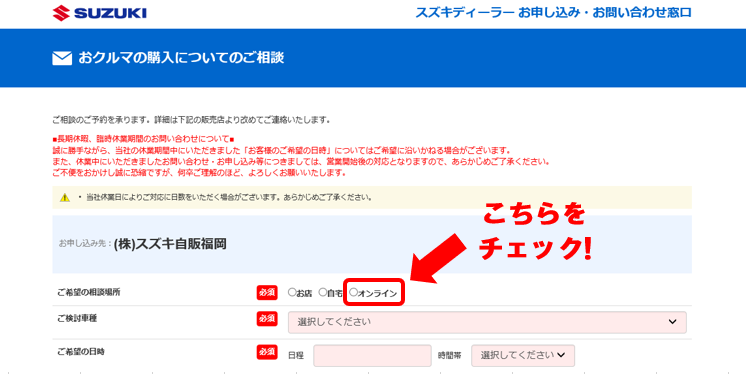Click the お申し込み先 label

pos(85,244)
